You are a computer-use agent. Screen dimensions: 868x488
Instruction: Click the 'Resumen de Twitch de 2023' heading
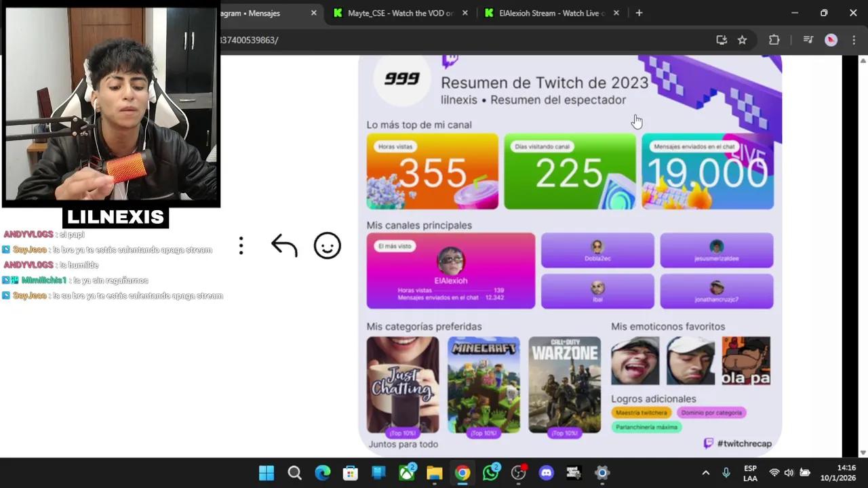point(545,83)
